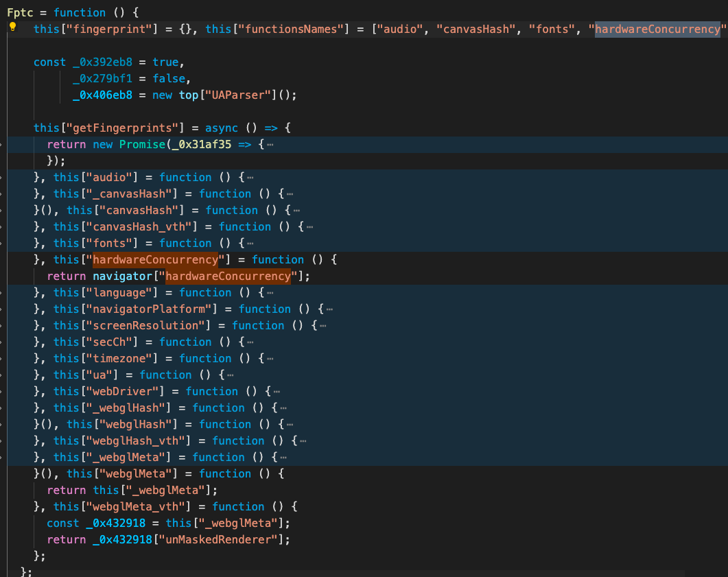Unfold the webglHash_vth function ellipsis
The width and height of the screenshot is (728, 577).
pyautogui.click(x=303, y=441)
